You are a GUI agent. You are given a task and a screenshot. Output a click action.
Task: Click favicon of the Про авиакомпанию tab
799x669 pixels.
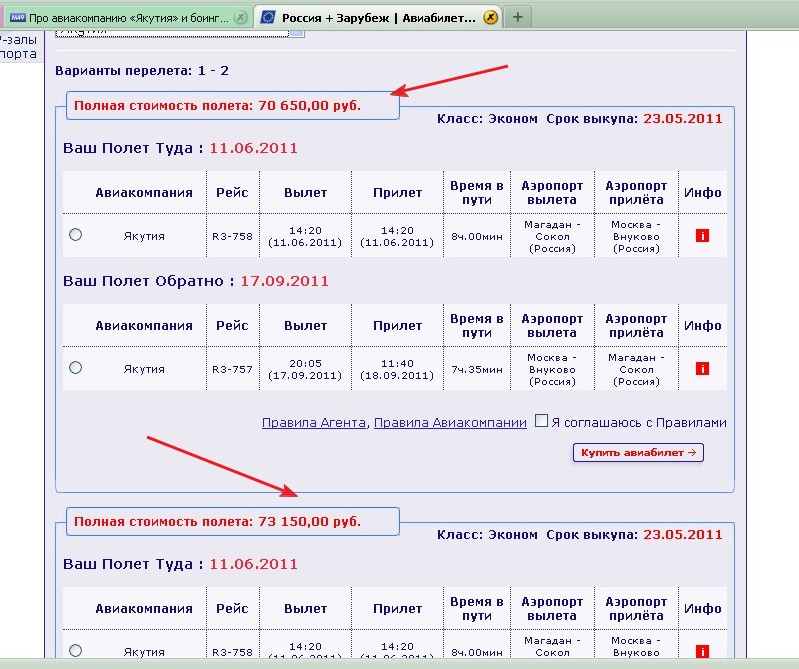coord(17,18)
